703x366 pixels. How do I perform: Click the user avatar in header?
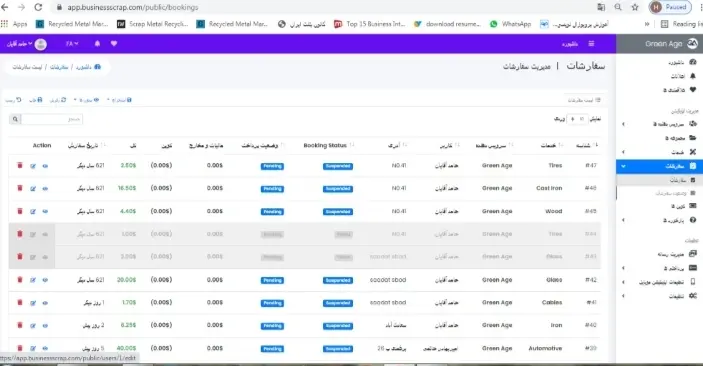coord(41,44)
